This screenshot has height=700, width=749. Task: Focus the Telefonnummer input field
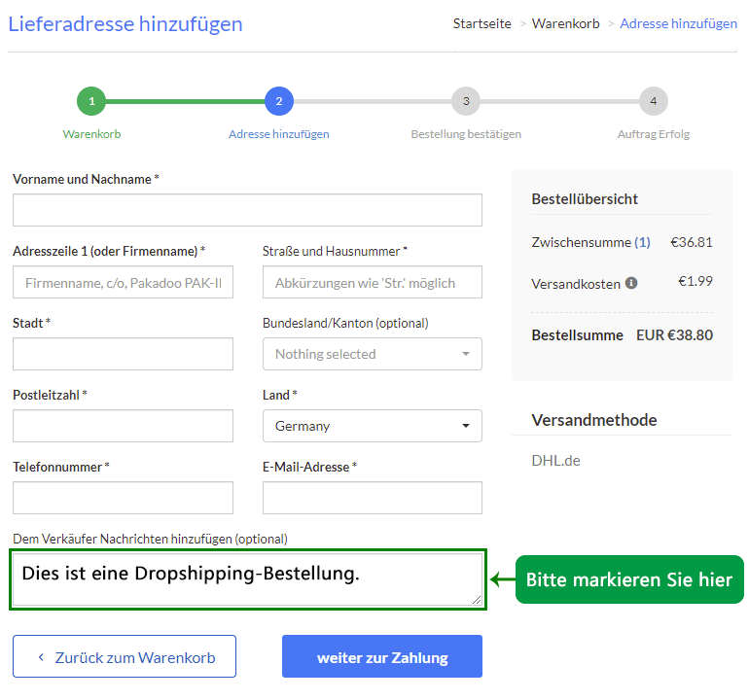tap(123, 498)
